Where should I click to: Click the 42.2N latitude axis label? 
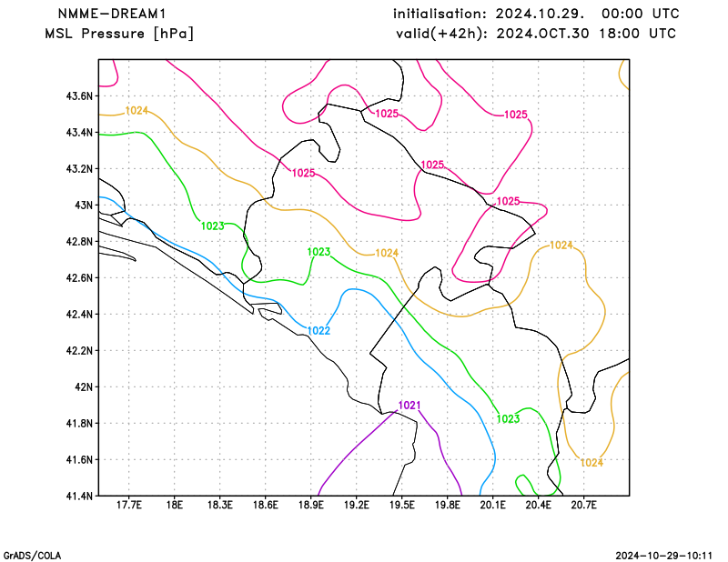coord(79,351)
